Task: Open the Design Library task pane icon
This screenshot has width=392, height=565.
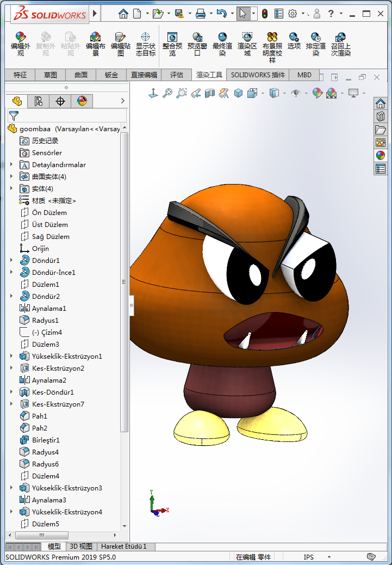Action: 381,116
